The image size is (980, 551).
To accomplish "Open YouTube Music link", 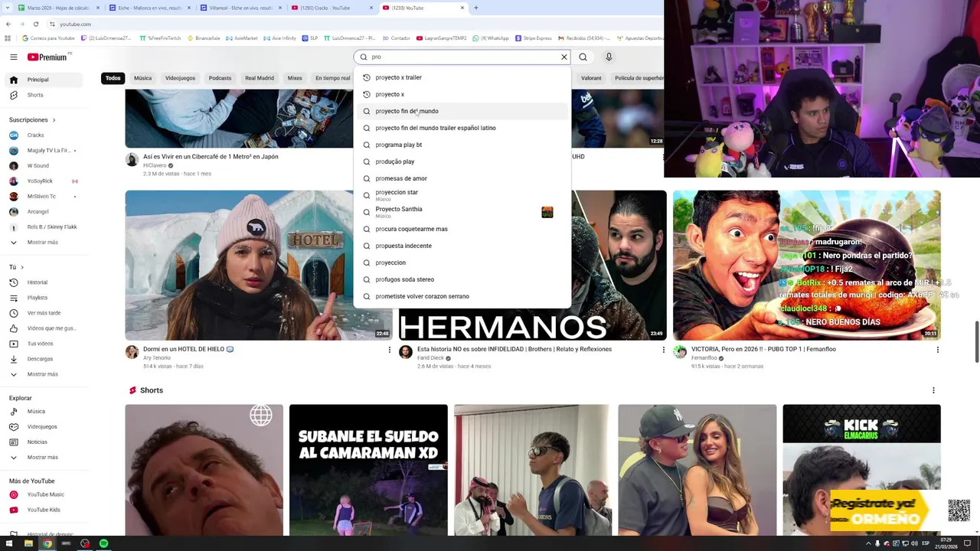I will [42, 494].
